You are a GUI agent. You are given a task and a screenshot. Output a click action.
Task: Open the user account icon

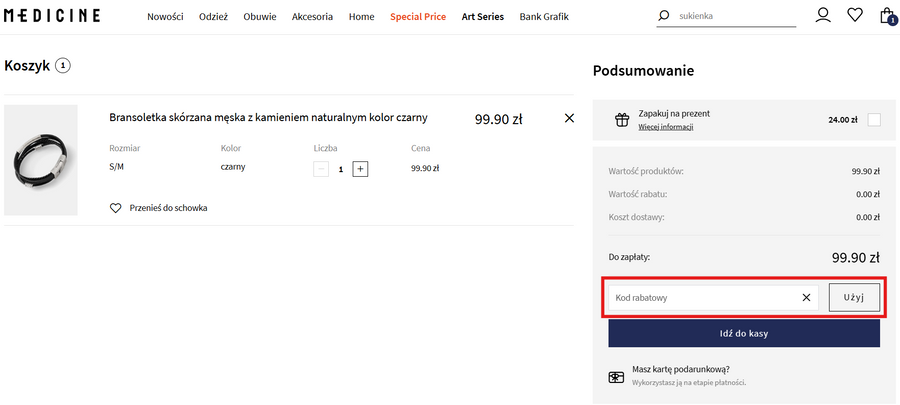[823, 15]
